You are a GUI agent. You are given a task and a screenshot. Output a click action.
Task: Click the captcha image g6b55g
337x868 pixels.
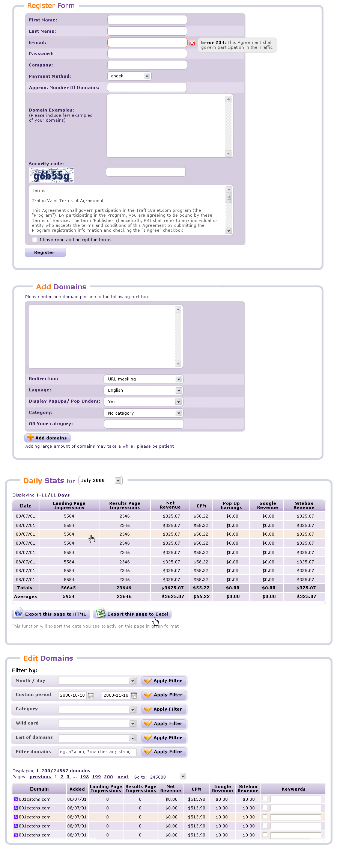(x=51, y=175)
